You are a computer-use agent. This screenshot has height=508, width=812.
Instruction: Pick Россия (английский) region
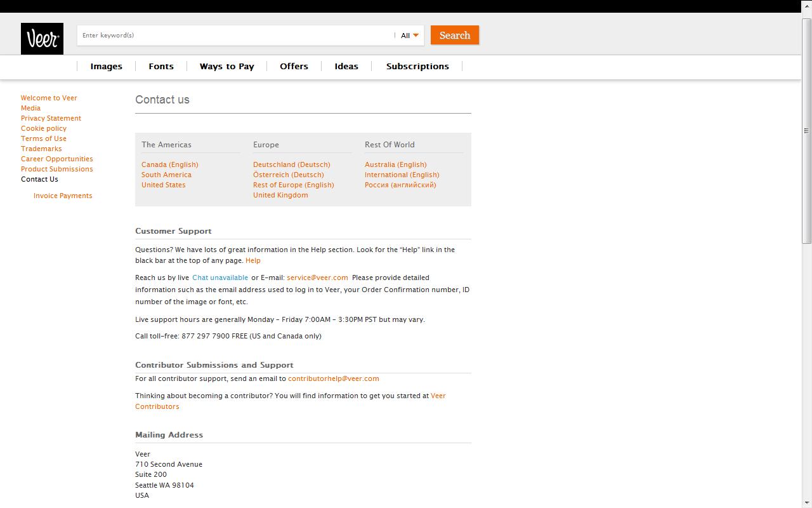point(400,185)
